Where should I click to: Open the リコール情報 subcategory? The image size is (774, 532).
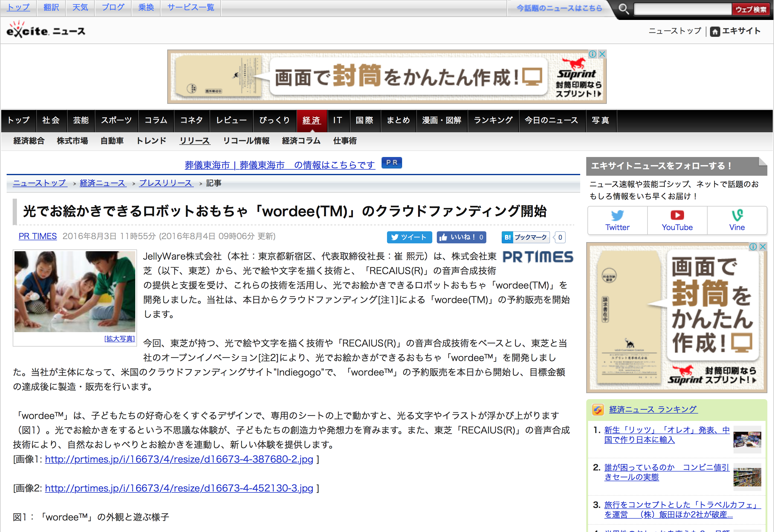point(246,141)
